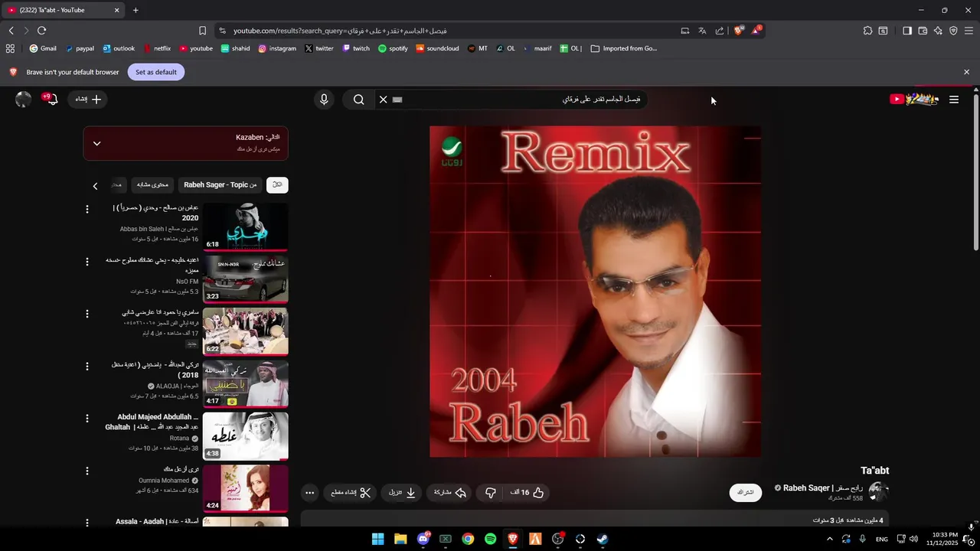
Task: Open a new browser tab
Action: tap(136, 10)
